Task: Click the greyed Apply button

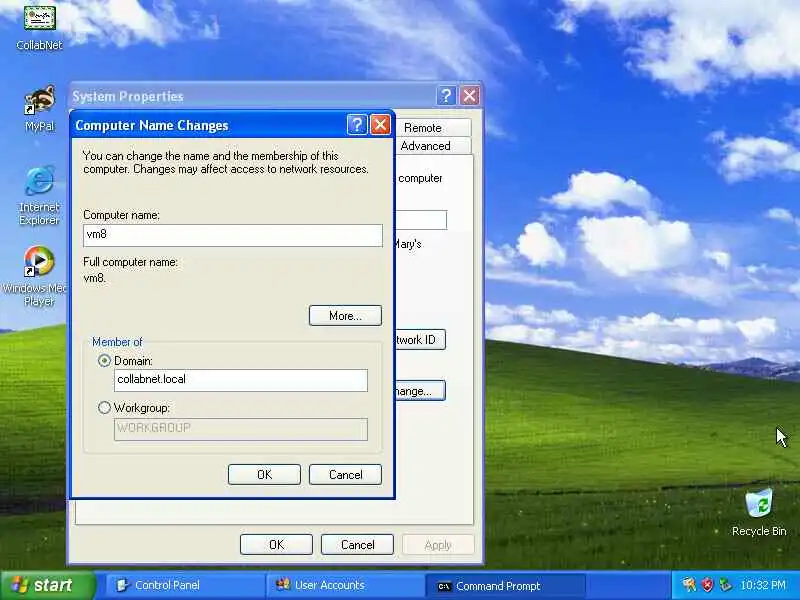Action: pyautogui.click(x=438, y=544)
